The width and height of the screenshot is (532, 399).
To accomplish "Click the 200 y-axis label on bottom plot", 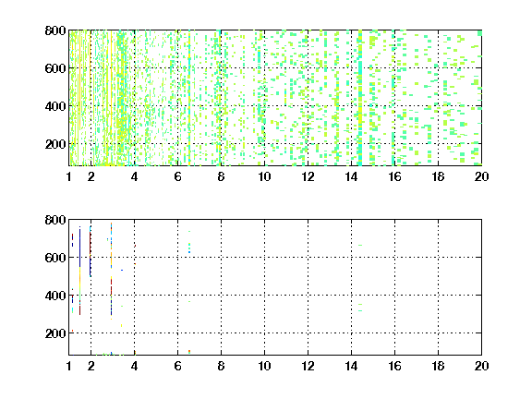I will click(x=55, y=333).
